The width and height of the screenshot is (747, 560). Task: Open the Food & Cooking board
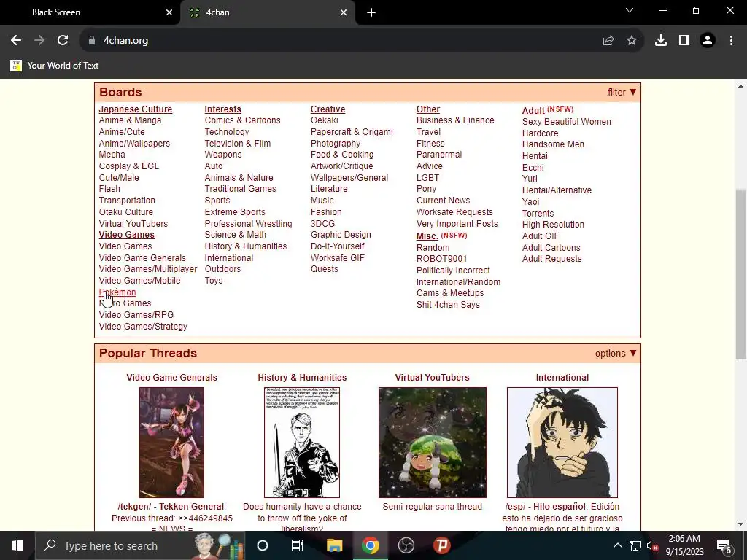tap(342, 155)
